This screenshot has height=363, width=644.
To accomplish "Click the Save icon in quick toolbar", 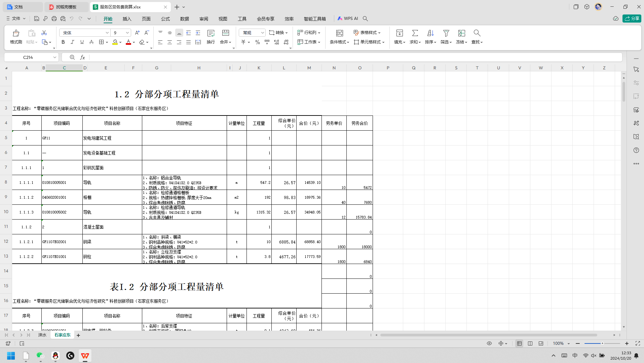I will click(37, 19).
